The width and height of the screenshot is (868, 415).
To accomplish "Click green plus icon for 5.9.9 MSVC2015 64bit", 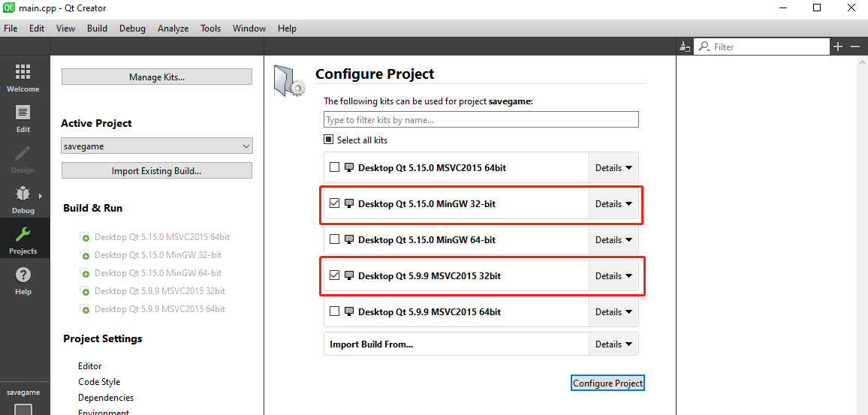I will coord(86,309).
